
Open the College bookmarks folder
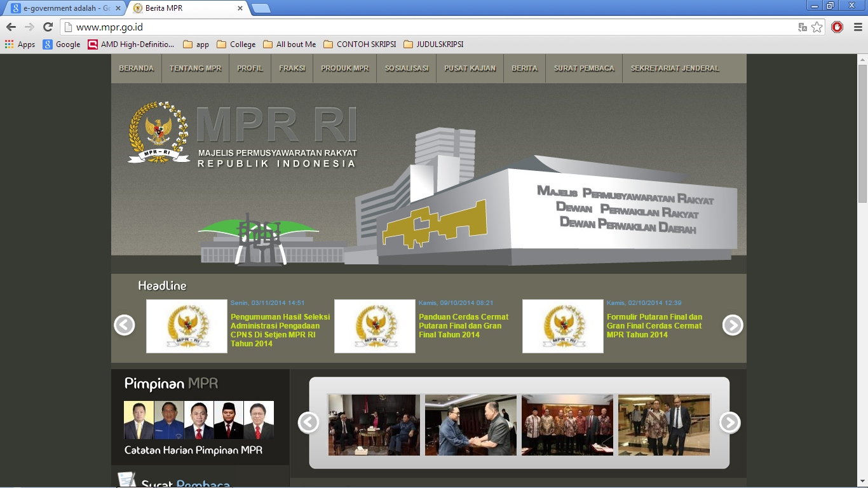click(236, 44)
